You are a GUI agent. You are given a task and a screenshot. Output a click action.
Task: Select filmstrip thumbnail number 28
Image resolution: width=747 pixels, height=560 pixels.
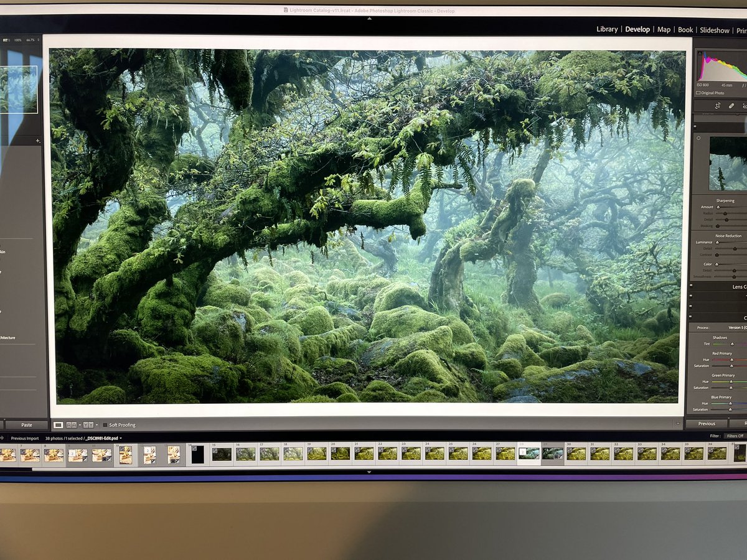point(529,454)
